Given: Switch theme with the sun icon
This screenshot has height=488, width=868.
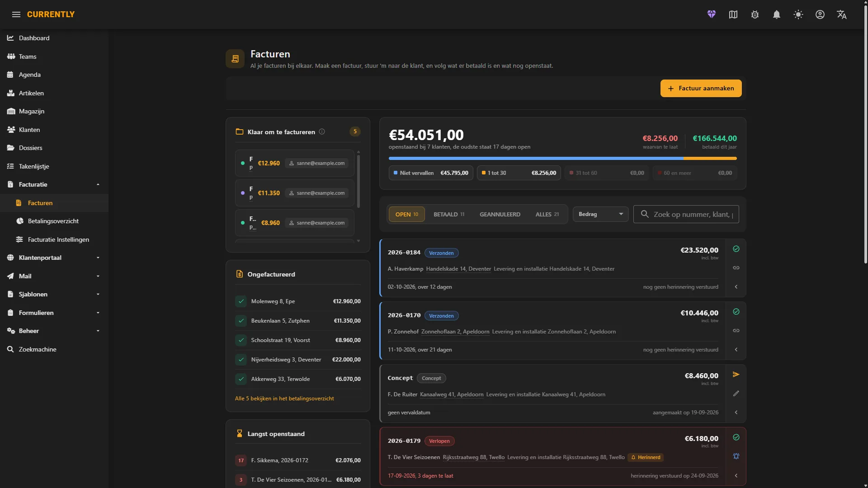Looking at the screenshot, I should coord(798,14).
